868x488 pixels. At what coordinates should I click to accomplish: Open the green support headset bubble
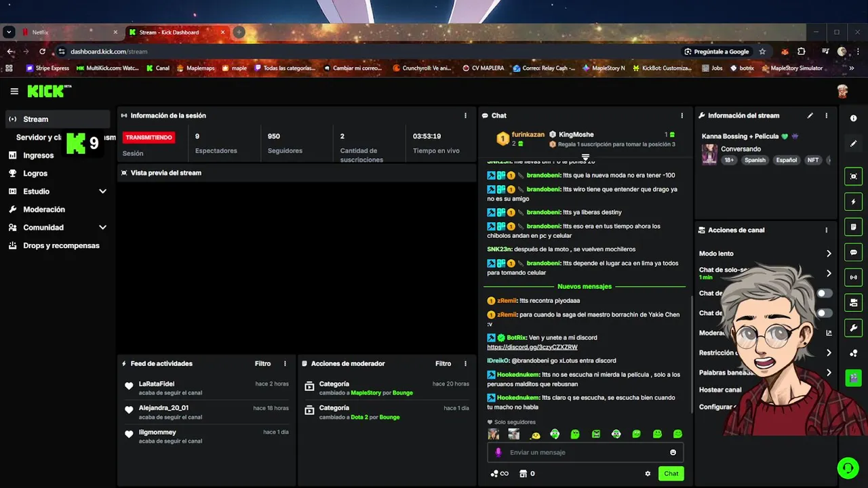847,468
